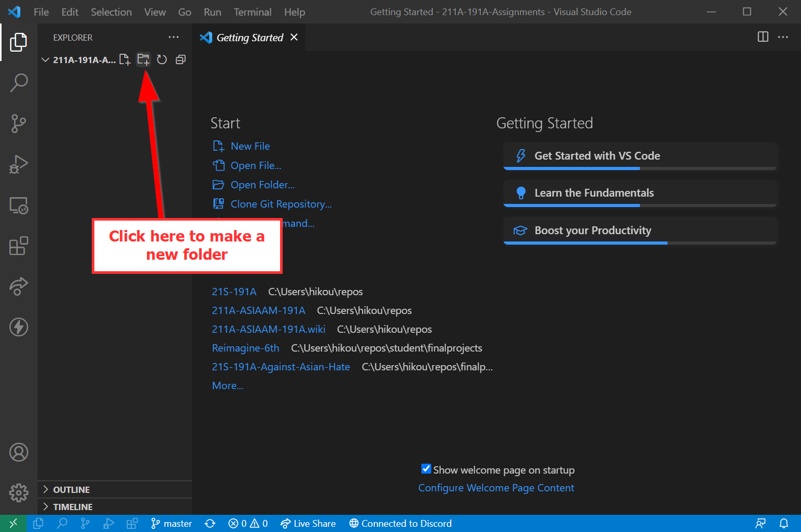Viewport: 801px width, 532px height.
Task: Collapse all folders in Explorer
Action: tap(180, 59)
